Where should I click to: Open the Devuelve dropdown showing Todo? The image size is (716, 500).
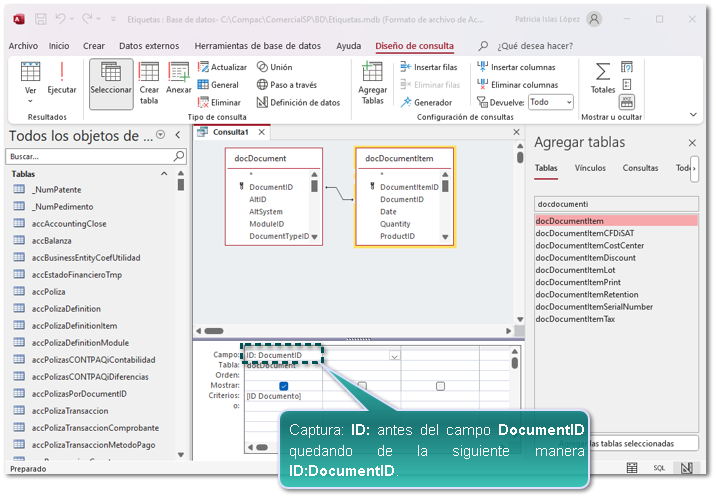point(550,102)
